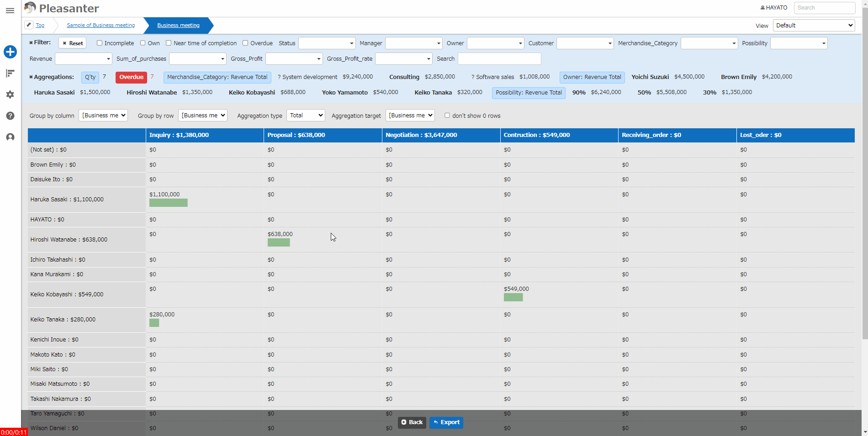This screenshot has width=868, height=436.
Task: Open the Group by column dropdown
Action: [x=103, y=116]
